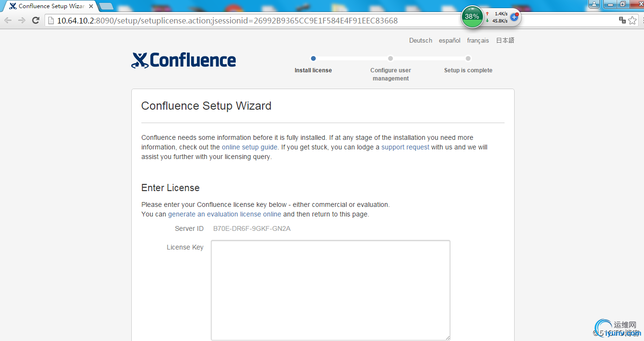Click the address bar URL

(227, 21)
